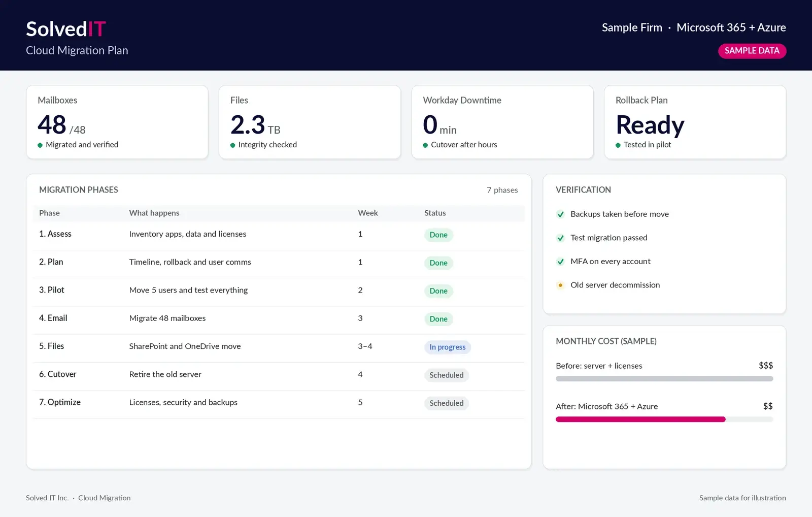The image size is (812, 517).
Task: Click the green dot next to Migrated and verified
Action: (40, 145)
